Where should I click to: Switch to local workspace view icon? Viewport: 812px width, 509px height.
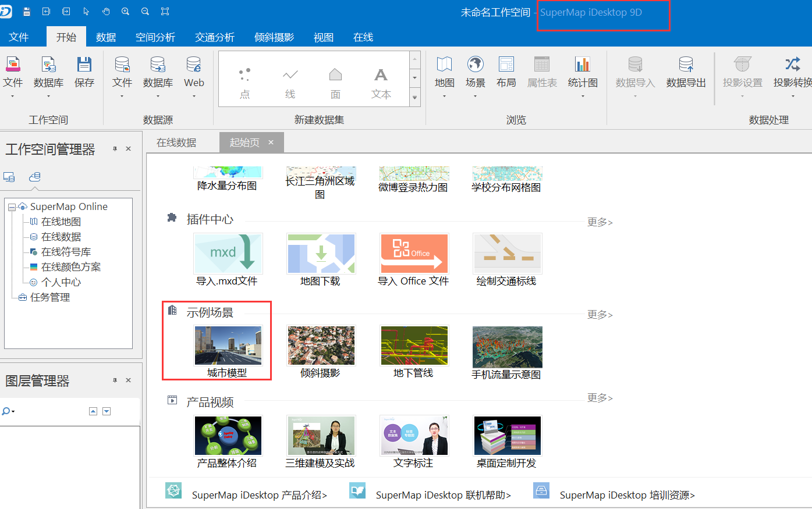click(x=9, y=177)
